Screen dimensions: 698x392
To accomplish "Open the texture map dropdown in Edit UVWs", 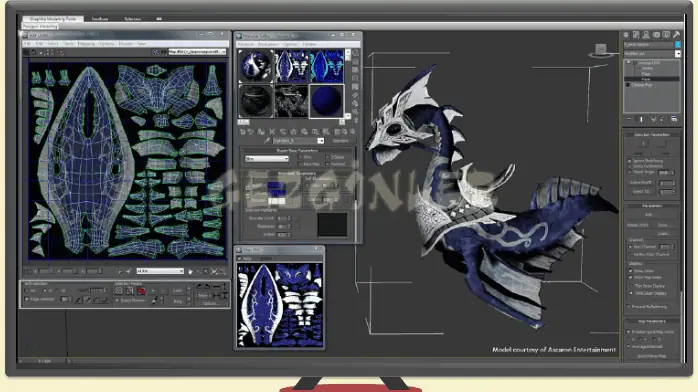I will coord(197,52).
